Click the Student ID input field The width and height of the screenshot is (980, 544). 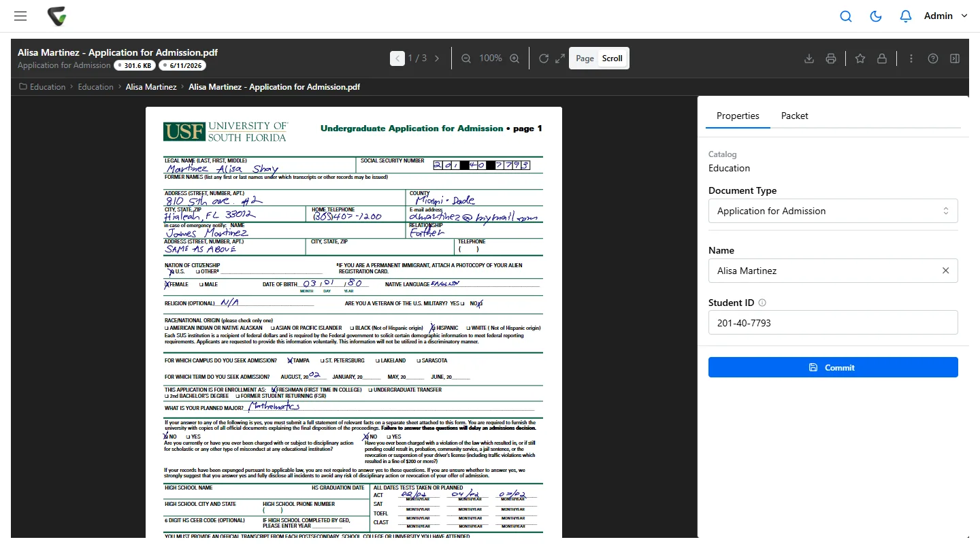(x=833, y=323)
